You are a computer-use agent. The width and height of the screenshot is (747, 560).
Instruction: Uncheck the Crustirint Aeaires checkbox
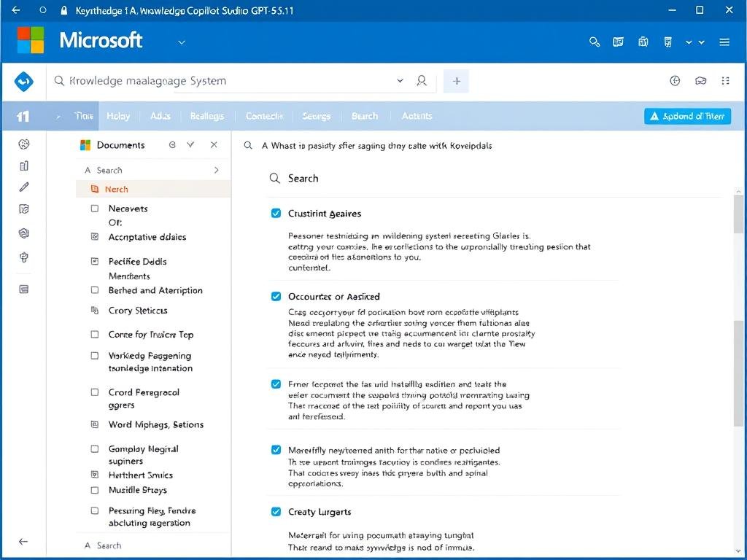[x=276, y=213]
